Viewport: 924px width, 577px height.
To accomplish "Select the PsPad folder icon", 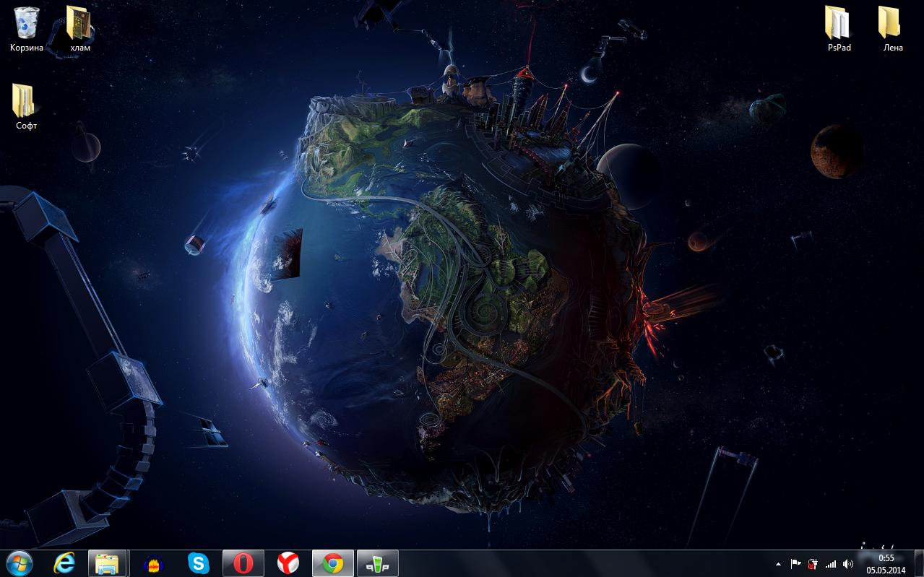I will [839, 29].
